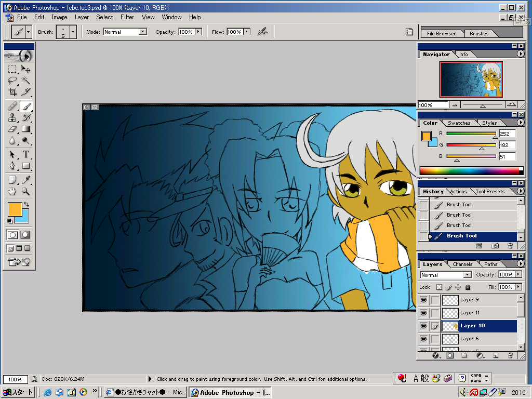
Task: Select the Pen tool
Action: point(12,166)
